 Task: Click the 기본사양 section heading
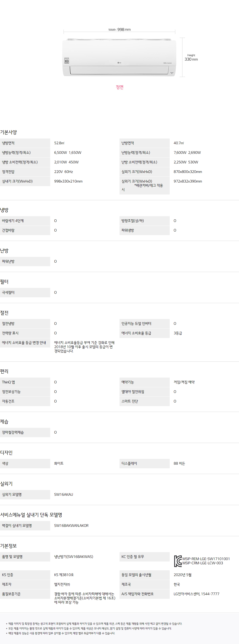9,132
